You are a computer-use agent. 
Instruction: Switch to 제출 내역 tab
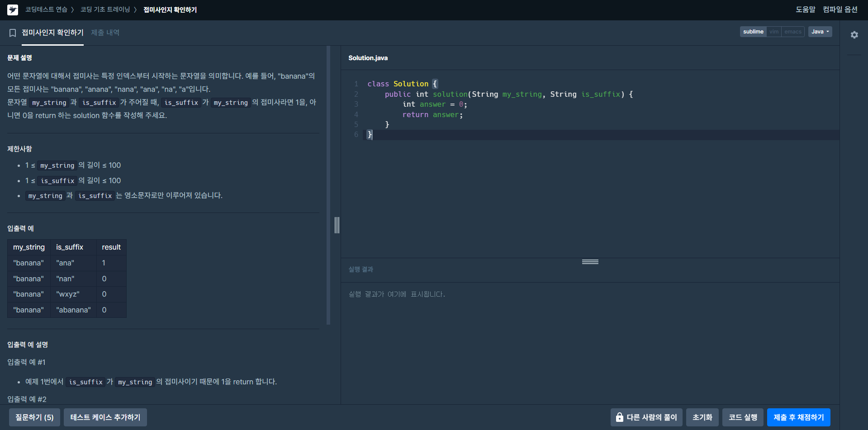(105, 33)
